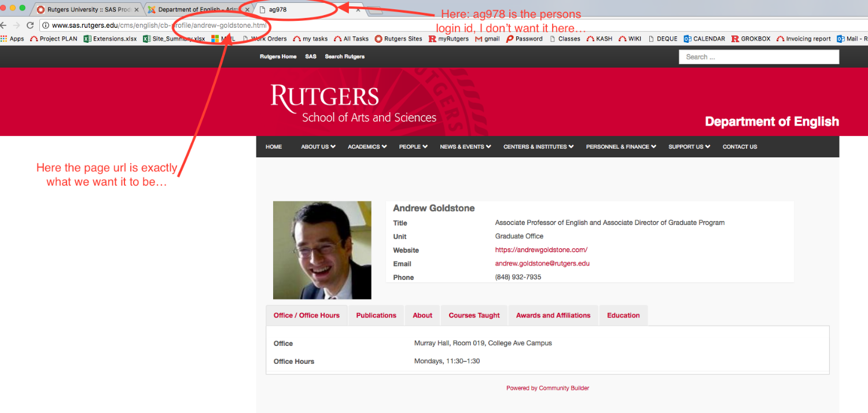Screen dimensions: 868x413
Task: Switch to the Publications tab
Action: tap(376, 315)
